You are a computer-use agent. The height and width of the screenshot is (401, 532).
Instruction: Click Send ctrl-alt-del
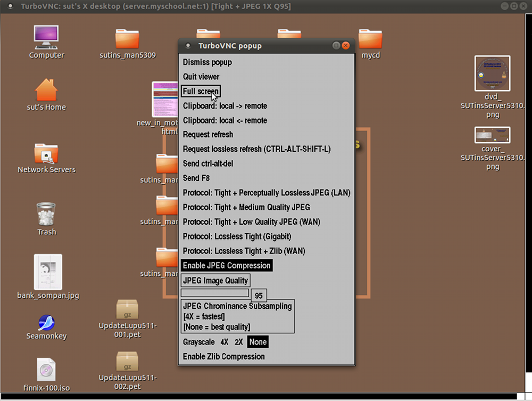point(208,163)
